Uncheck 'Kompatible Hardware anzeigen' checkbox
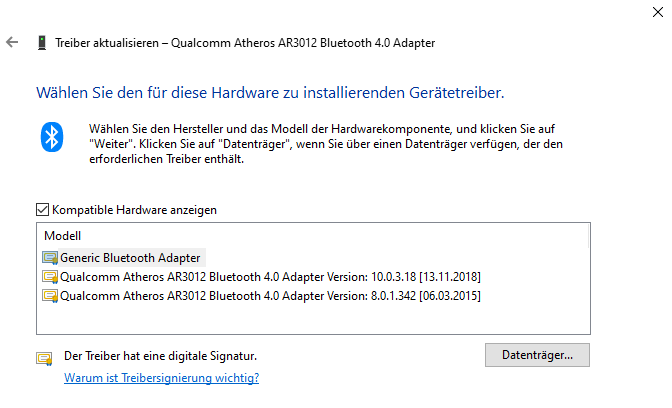Image resolution: width=672 pixels, height=408 pixels. 42,210
